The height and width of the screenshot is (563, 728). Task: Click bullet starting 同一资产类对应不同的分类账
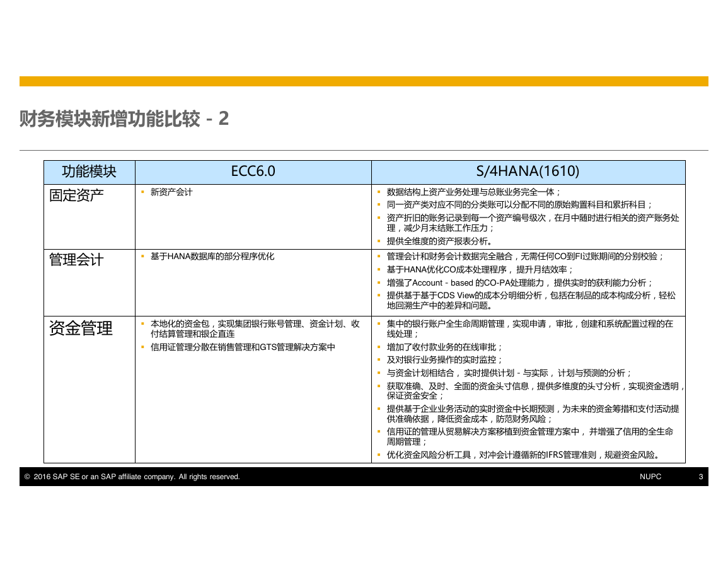tap(519, 205)
